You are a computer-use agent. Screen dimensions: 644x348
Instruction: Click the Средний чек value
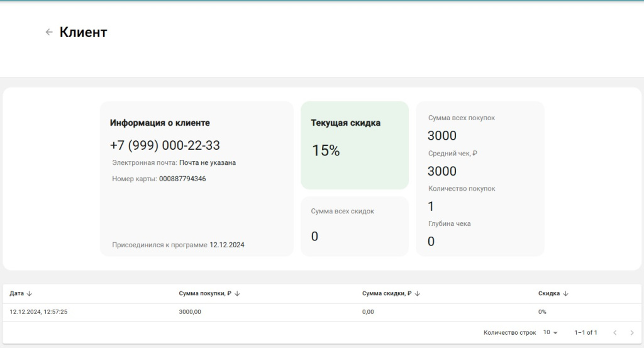click(441, 171)
